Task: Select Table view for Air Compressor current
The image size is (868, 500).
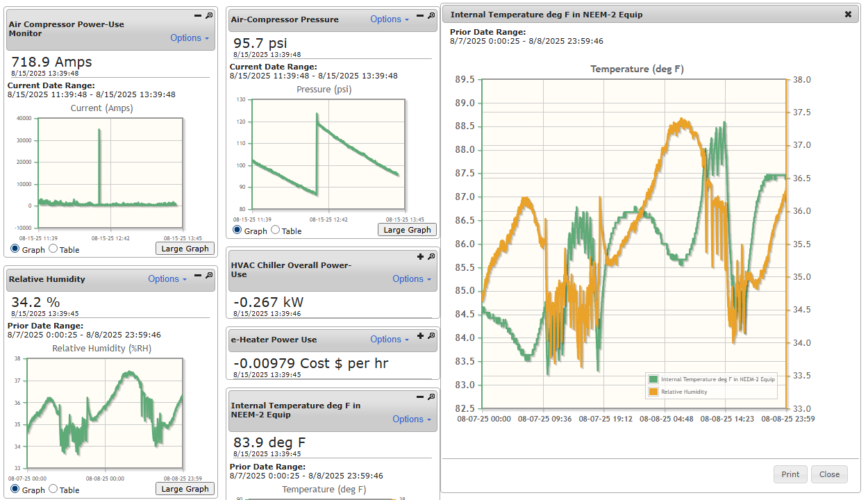Action: tap(53, 249)
